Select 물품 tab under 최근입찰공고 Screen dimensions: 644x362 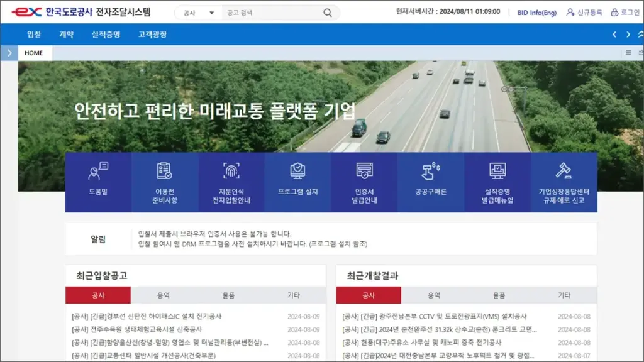tap(228, 295)
